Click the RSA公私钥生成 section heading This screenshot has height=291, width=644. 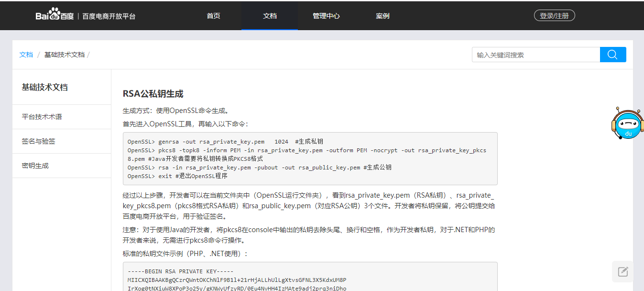tap(153, 94)
